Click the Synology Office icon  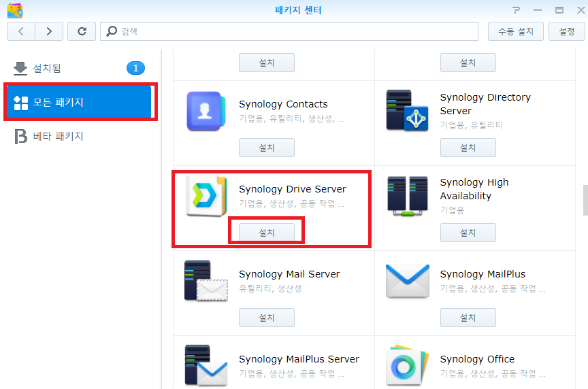point(408,365)
